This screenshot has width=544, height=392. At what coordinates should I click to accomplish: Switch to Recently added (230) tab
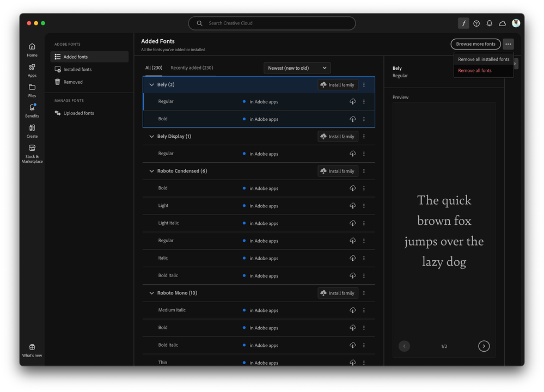click(x=192, y=68)
